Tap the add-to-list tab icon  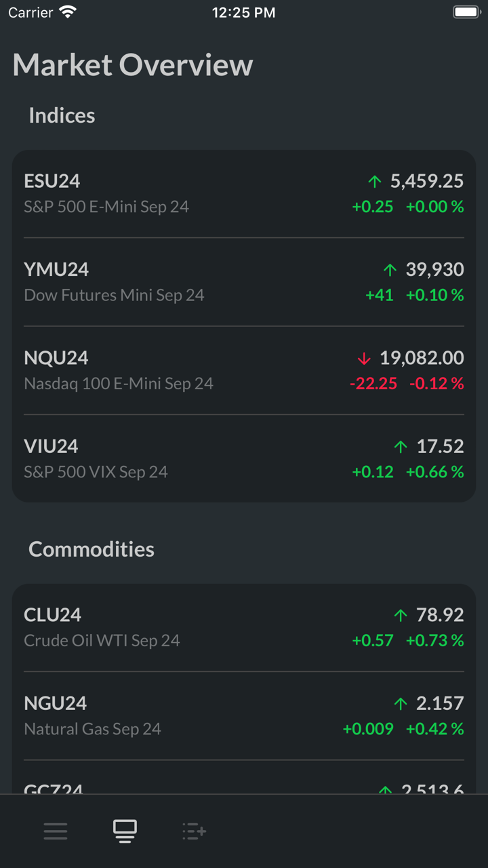(x=194, y=831)
